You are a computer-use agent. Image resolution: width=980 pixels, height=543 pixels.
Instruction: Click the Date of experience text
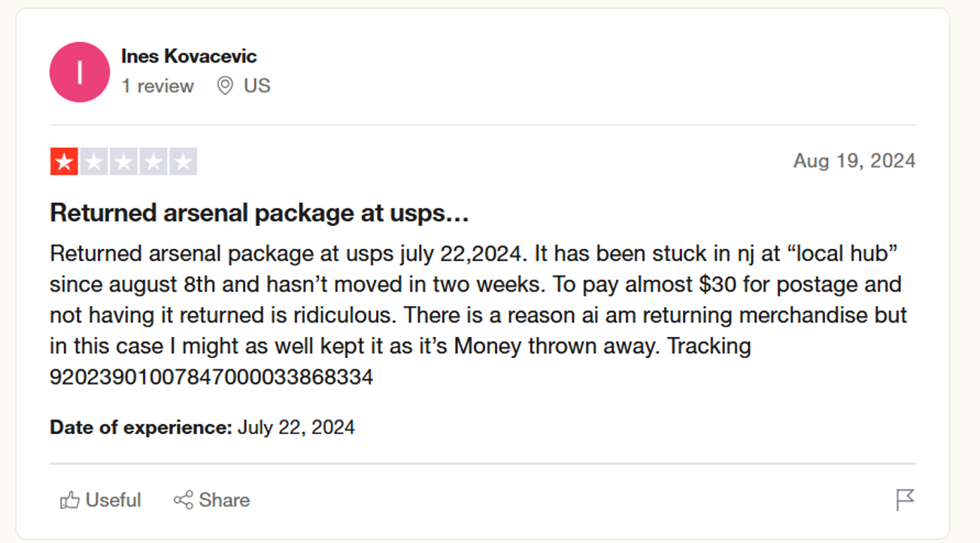pyautogui.click(x=139, y=426)
